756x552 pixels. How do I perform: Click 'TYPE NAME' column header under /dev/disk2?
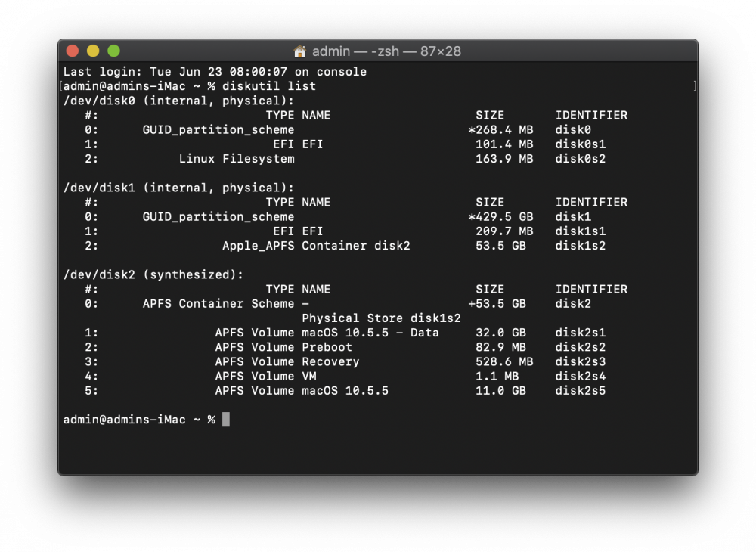tap(298, 289)
